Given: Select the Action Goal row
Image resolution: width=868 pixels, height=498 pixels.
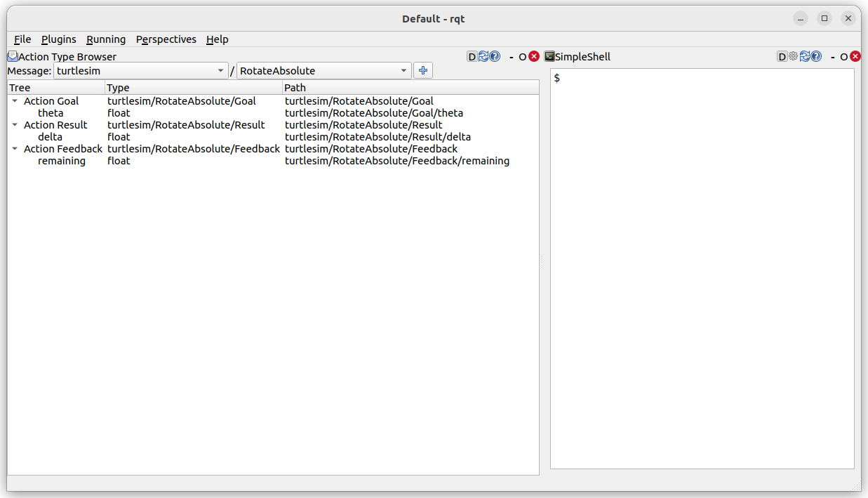Looking at the screenshot, I should point(273,101).
